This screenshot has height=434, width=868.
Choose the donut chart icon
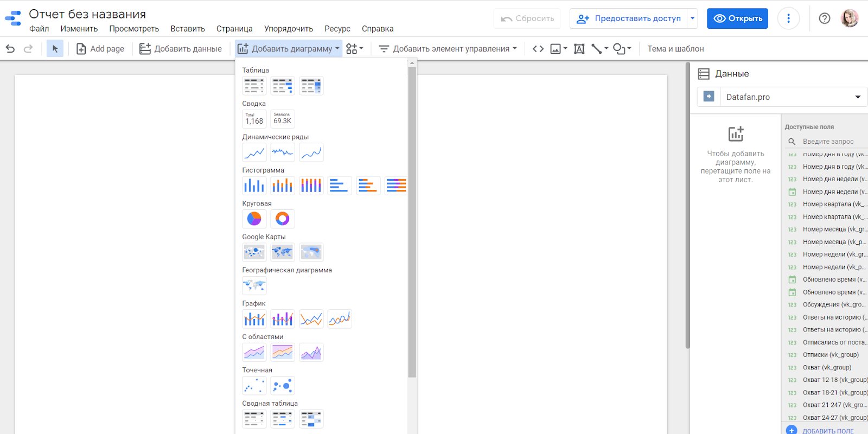pos(283,219)
